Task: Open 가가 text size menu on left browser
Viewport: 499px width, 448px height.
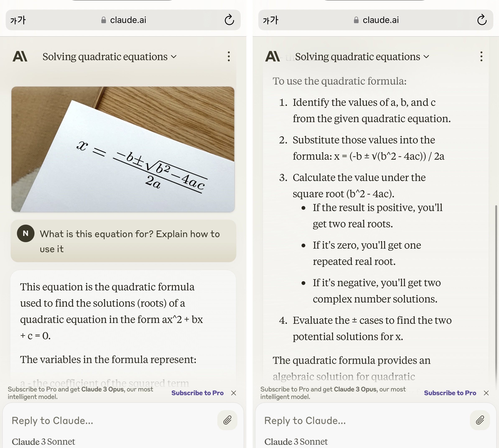Action: 18,20
